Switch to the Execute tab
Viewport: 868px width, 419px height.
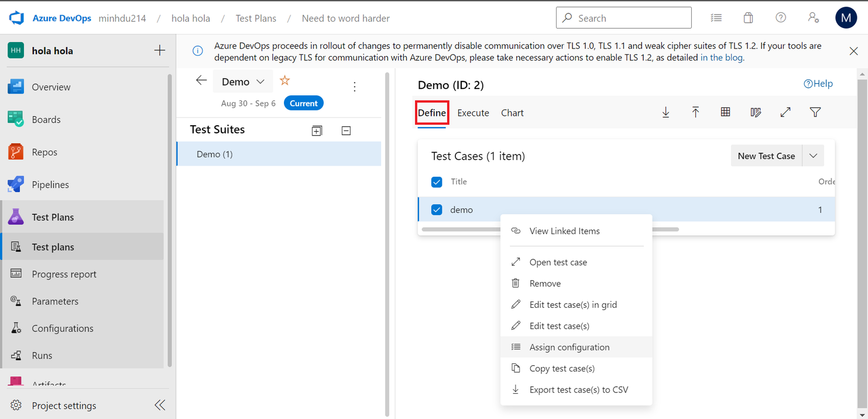473,113
